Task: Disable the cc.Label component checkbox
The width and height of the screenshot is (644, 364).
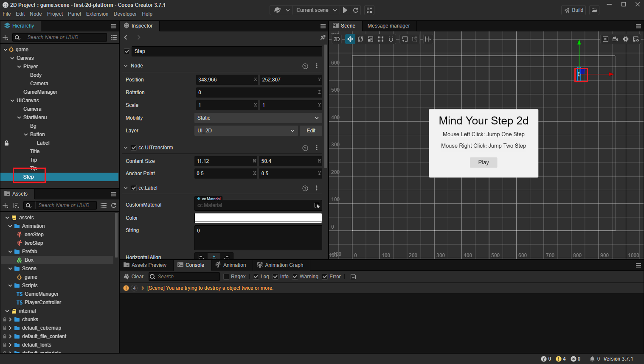Action: (134, 188)
